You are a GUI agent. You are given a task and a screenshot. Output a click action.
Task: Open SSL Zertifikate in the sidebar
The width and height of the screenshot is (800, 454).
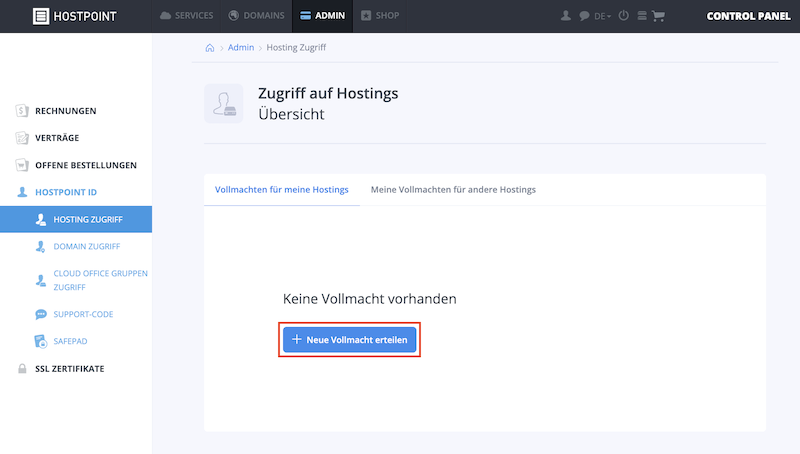tap(69, 369)
